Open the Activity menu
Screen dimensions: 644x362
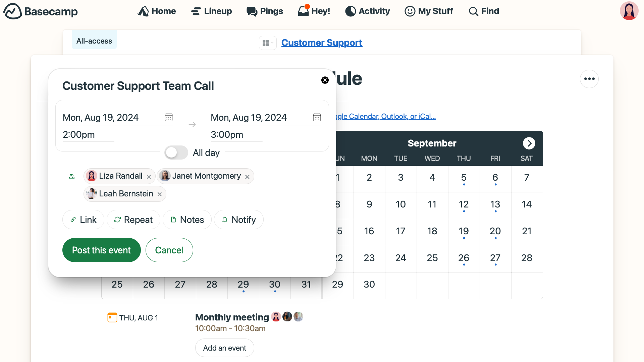pyautogui.click(x=368, y=11)
